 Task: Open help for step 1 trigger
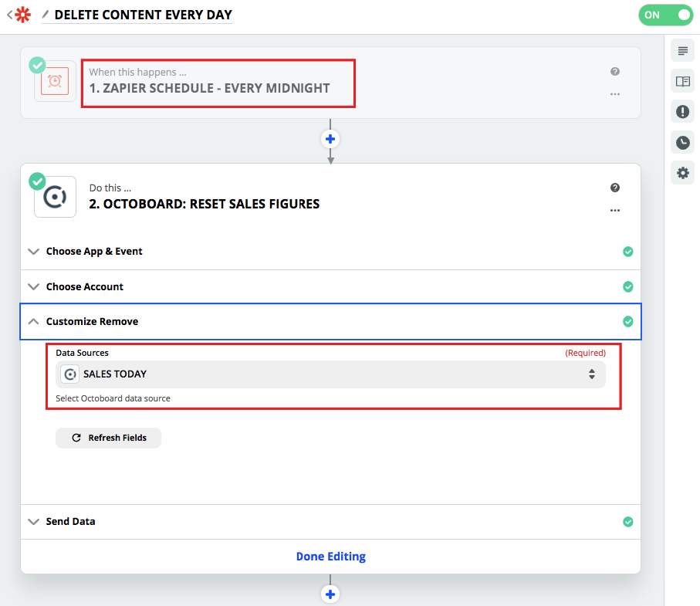pyautogui.click(x=615, y=72)
